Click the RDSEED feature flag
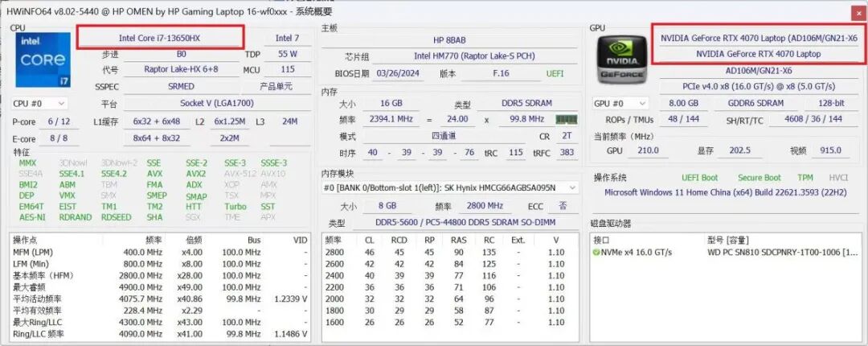868x346 pixels. 117,217
